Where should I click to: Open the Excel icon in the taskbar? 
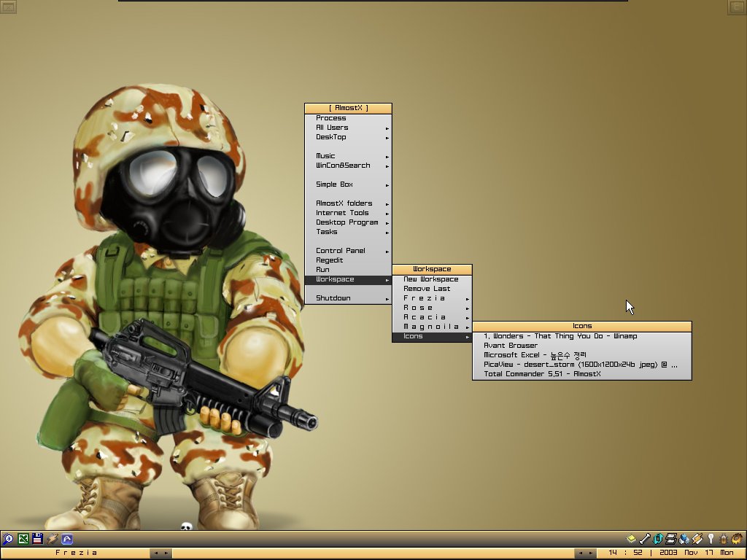point(23,539)
